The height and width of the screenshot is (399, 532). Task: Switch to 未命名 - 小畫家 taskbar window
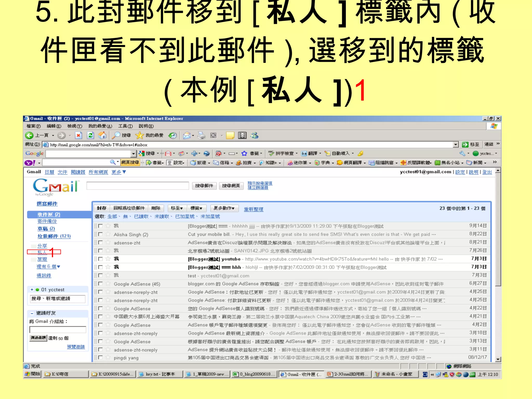click(x=395, y=374)
